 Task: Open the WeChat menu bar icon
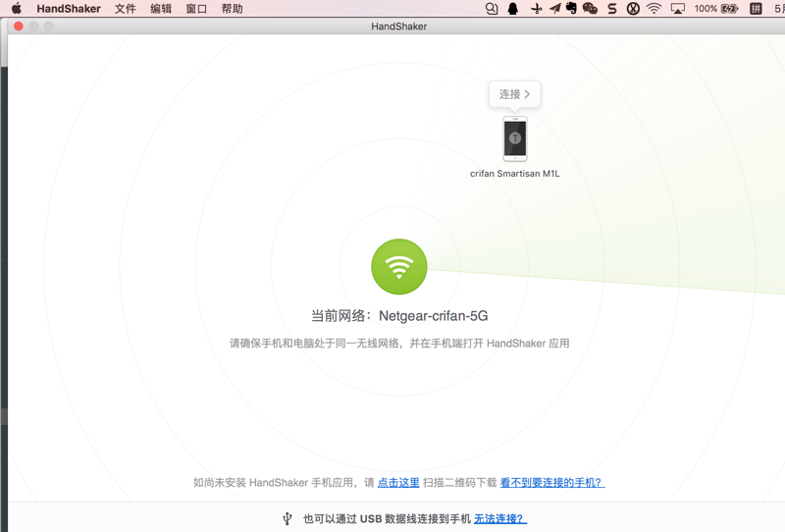591,9
